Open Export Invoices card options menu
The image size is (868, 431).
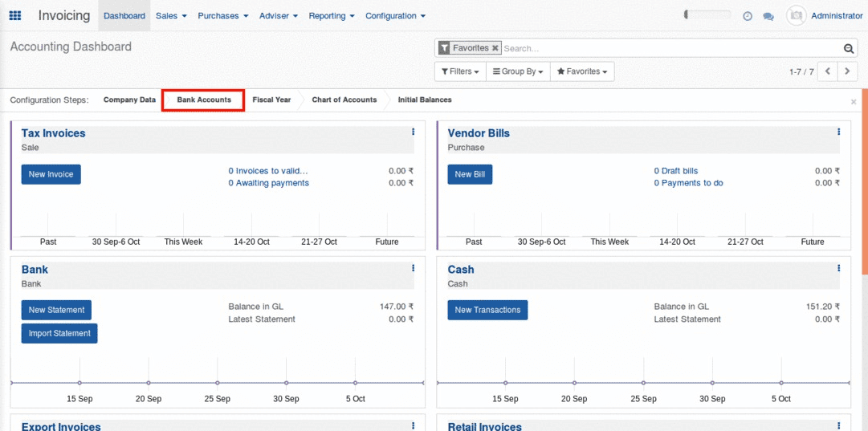click(413, 425)
